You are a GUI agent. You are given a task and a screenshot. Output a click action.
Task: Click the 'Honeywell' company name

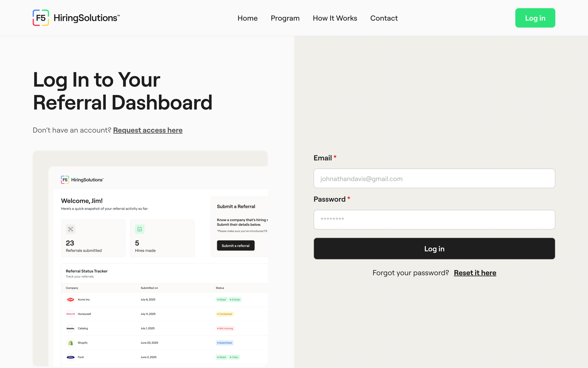(x=84, y=314)
